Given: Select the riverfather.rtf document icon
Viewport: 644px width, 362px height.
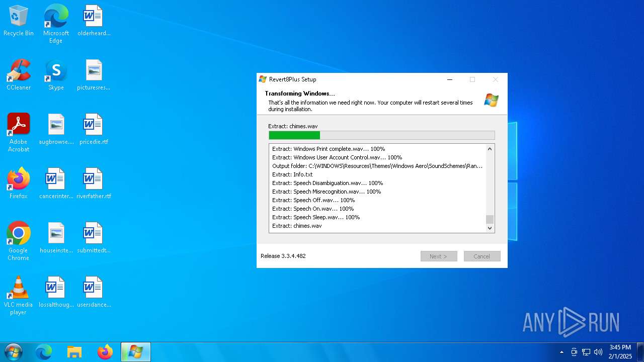Looking at the screenshot, I should tap(94, 184).
